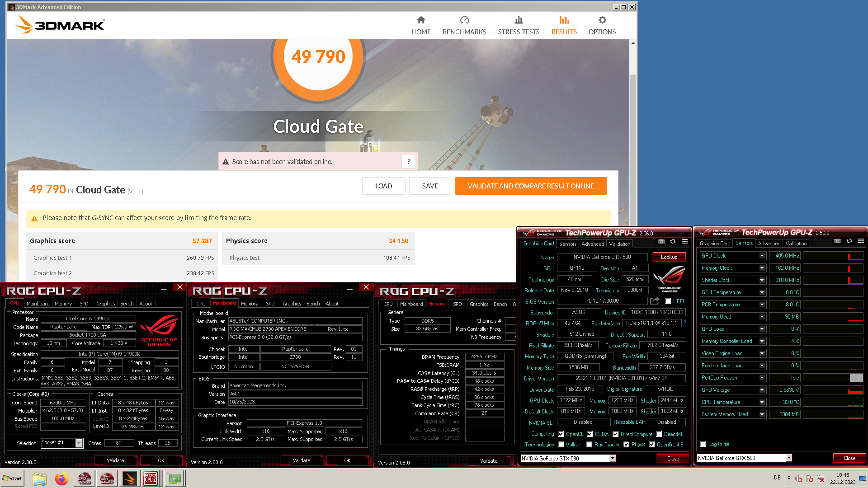Click the clock and date in system tray

click(843, 479)
